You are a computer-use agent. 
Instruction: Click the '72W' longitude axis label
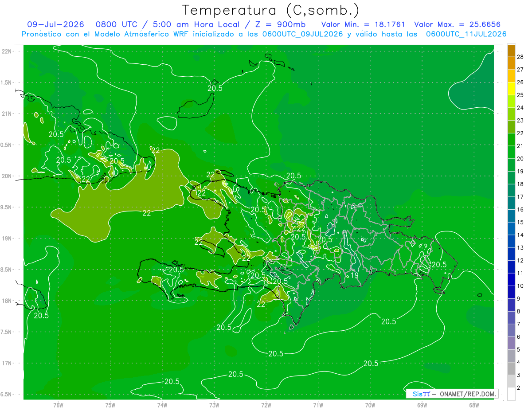[x=266, y=405]
